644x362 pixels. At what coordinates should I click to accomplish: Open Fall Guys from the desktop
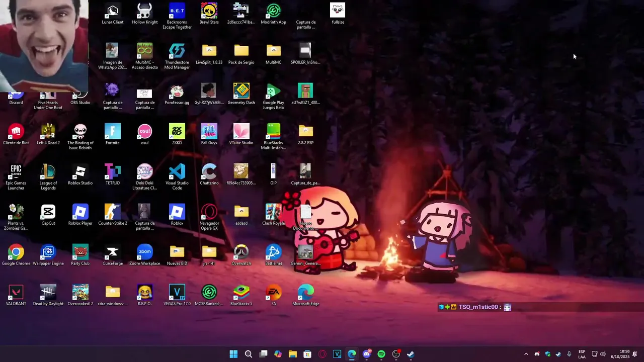[209, 135]
